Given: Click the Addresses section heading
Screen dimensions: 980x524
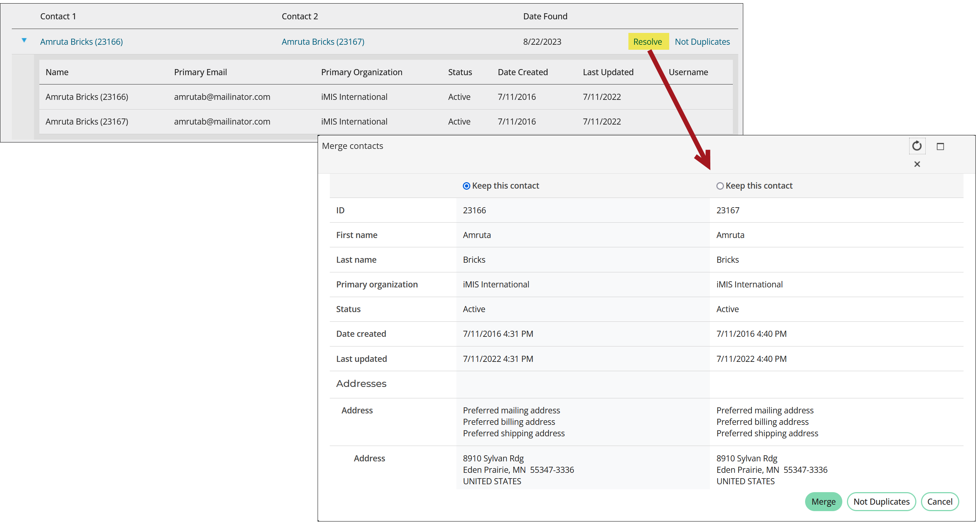Looking at the screenshot, I should [x=361, y=383].
